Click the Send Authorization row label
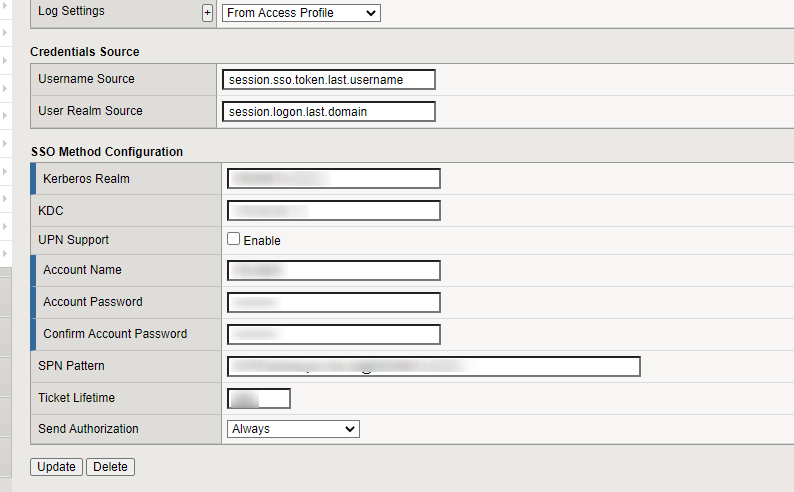Image resolution: width=794 pixels, height=492 pixels. coord(88,429)
